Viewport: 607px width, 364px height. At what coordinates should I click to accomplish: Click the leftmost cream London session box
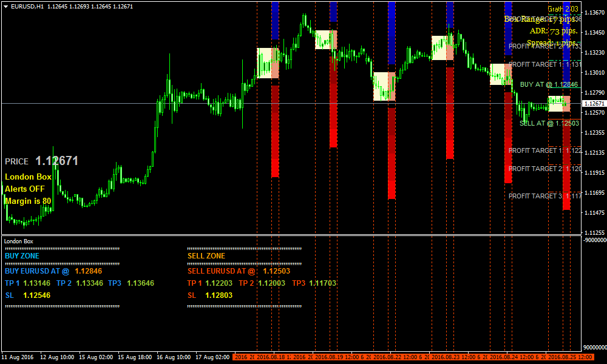[x=264, y=63]
